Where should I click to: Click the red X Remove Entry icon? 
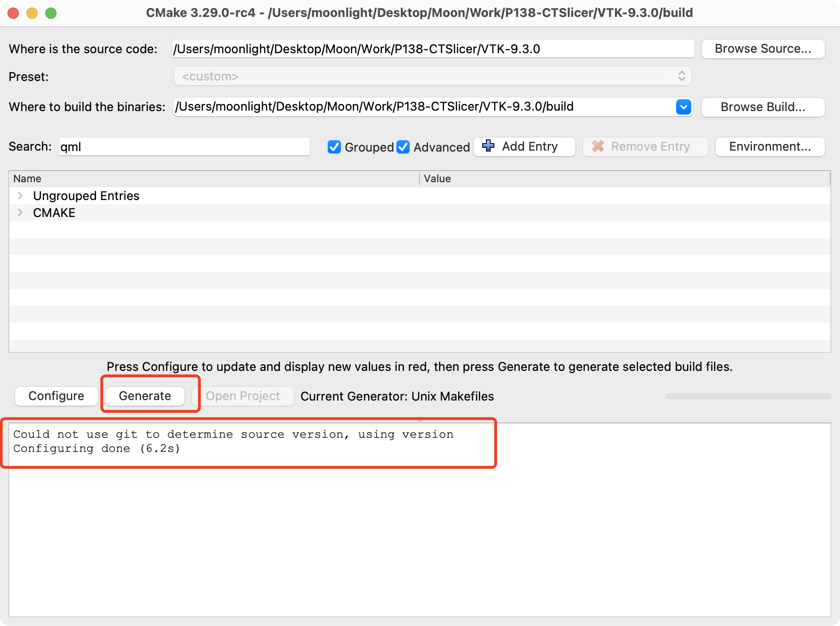598,146
